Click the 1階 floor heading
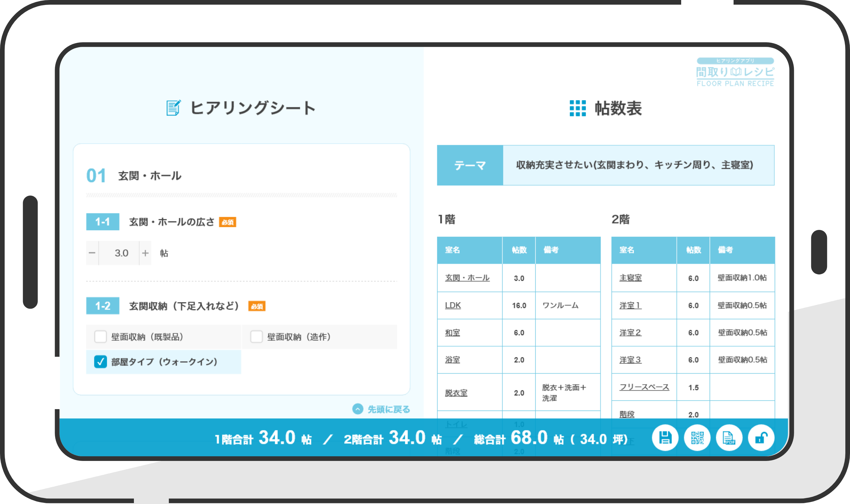 [447, 219]
